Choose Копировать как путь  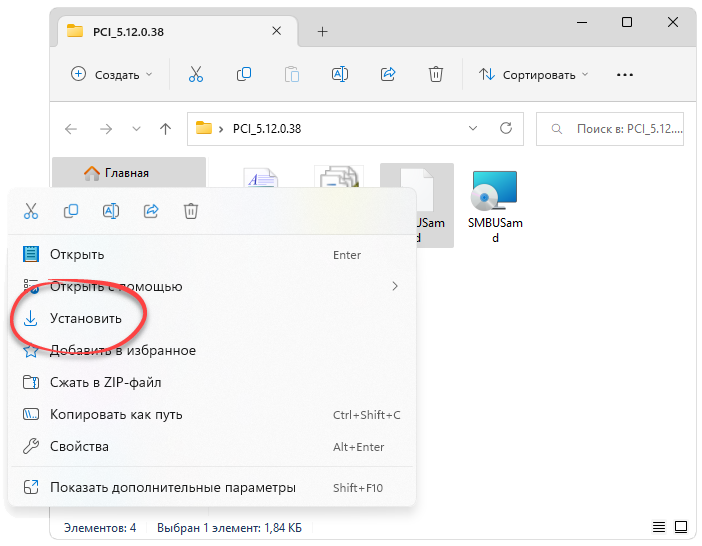(212, 415)
